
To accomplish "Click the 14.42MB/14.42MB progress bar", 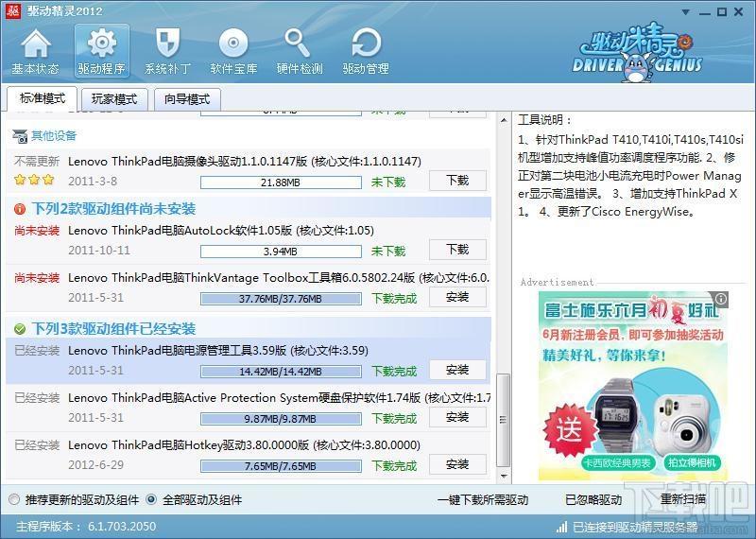I will (x=281, y=372).
